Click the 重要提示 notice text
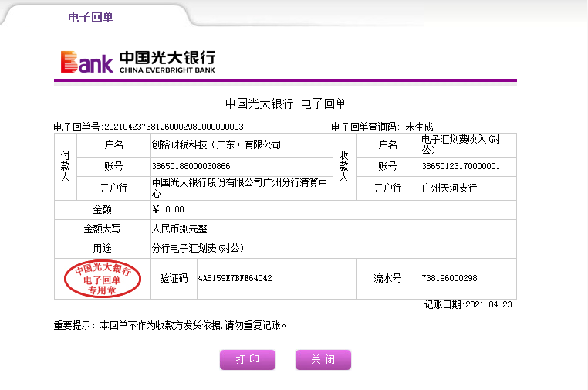 click(x=170, y=325)
